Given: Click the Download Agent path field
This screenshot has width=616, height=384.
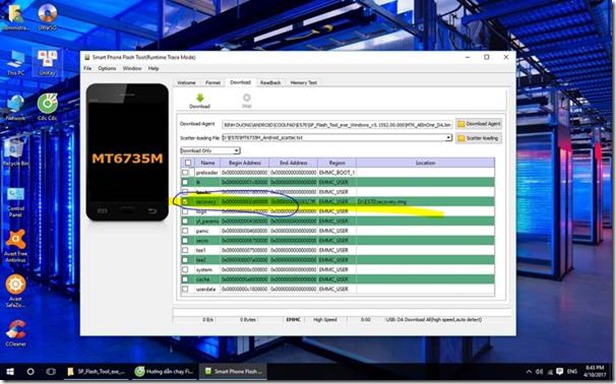Looking at the screenshot, I should 337,125.
